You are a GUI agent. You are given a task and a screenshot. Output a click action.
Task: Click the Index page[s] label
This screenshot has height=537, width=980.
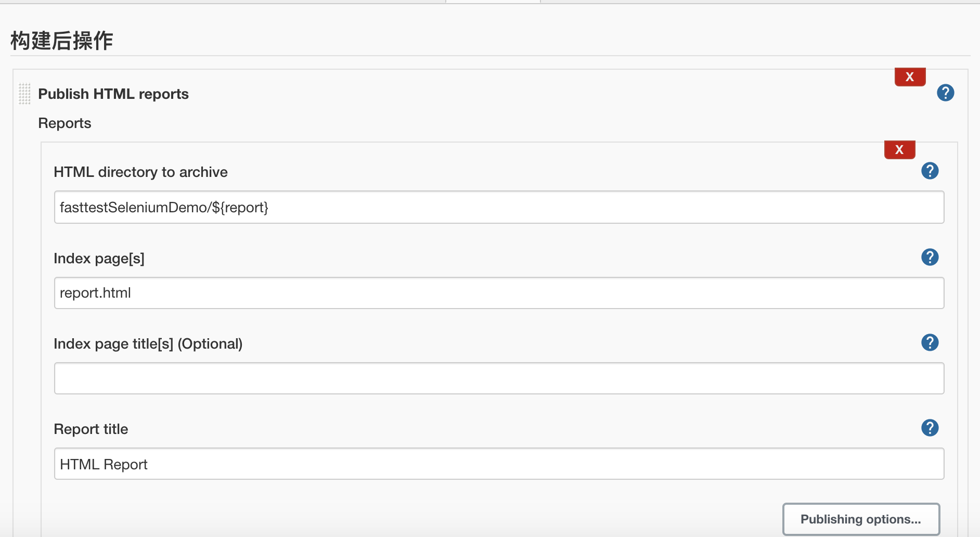tap(99, 259)
